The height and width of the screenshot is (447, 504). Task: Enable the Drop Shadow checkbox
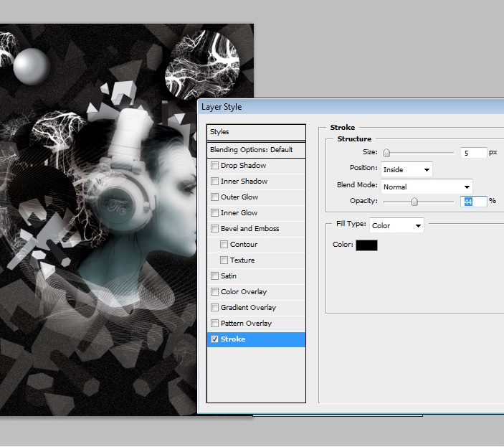tap(214, 166)
